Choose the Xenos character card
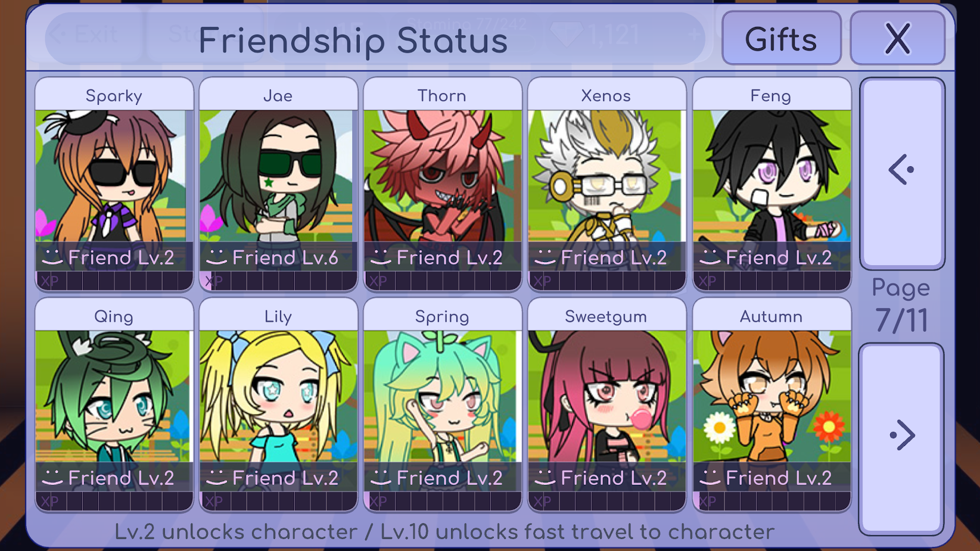Viewport: 980px width, 551px height. pos(606,184)
